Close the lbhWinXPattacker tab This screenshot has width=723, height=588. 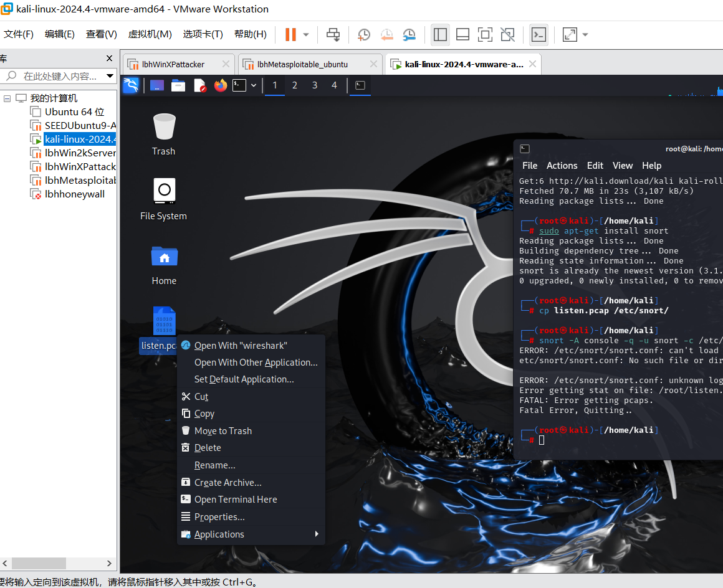pos(226,64)
